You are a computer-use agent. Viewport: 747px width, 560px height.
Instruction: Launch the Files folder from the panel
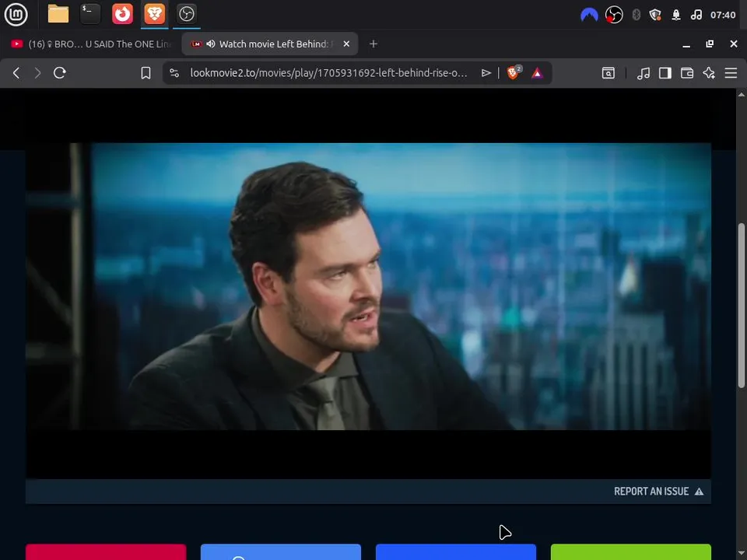[x=58, y=14]
